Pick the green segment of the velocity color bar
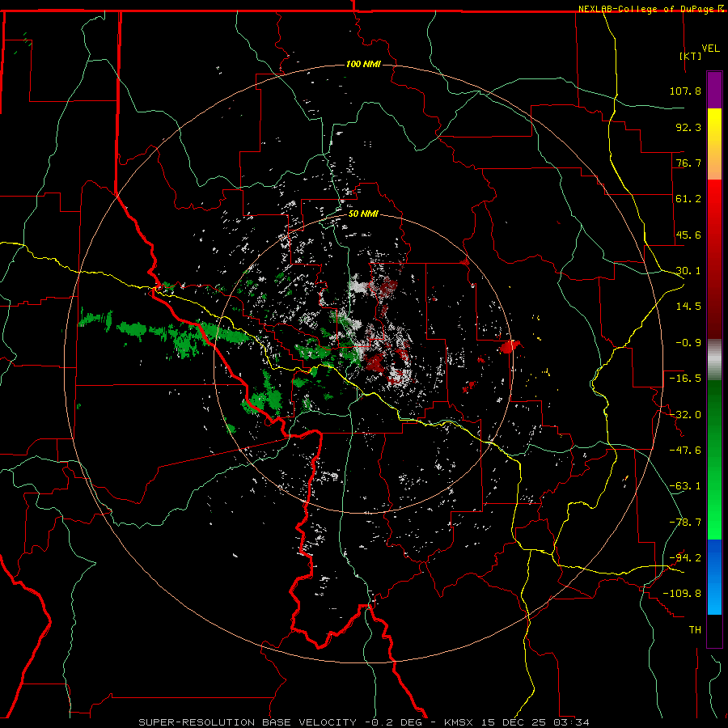The width and height of the screenshot is (728, 728). click(x=714, y=459)
